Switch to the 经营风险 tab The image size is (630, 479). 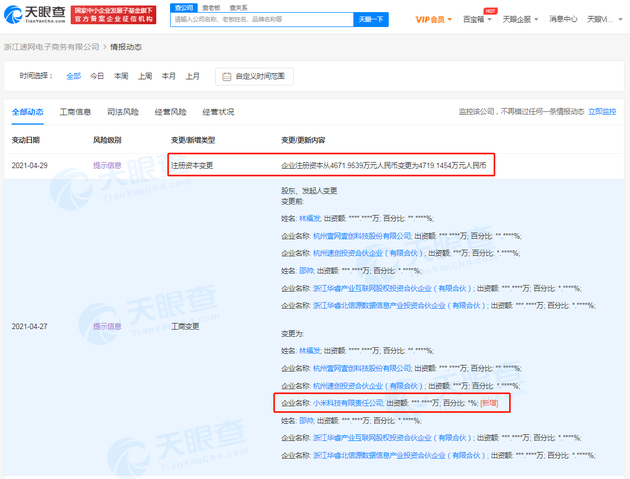point(170,112)
